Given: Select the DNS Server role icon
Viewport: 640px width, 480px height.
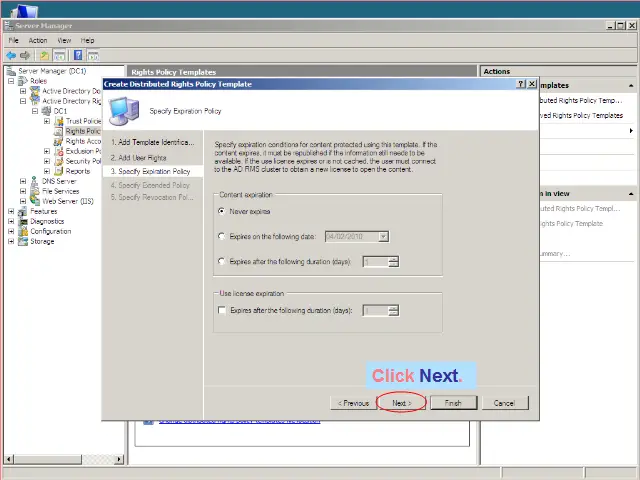Looking at the screenshot, I should tap(35, 181).
